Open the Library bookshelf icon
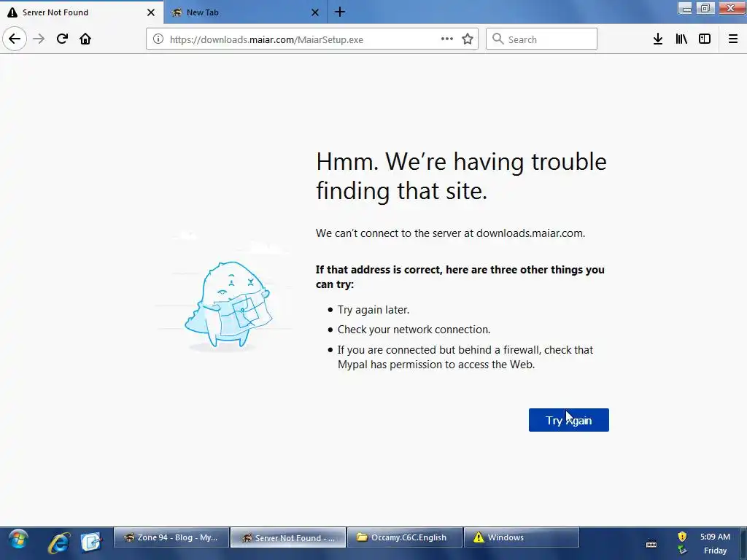The width and height of the screenshot is (747, 560). point(681,39)
